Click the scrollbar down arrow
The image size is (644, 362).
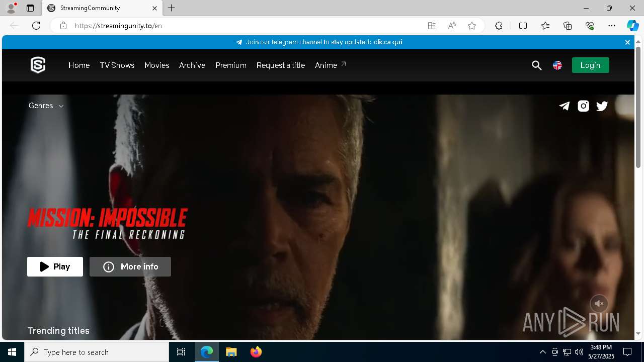[x=638, y=333]
